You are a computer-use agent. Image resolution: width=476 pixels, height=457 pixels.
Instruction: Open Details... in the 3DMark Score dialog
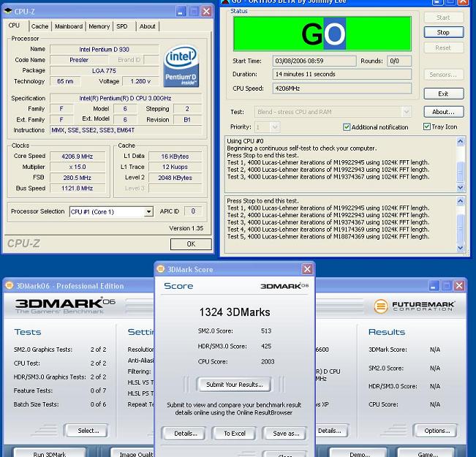point(186,434)
